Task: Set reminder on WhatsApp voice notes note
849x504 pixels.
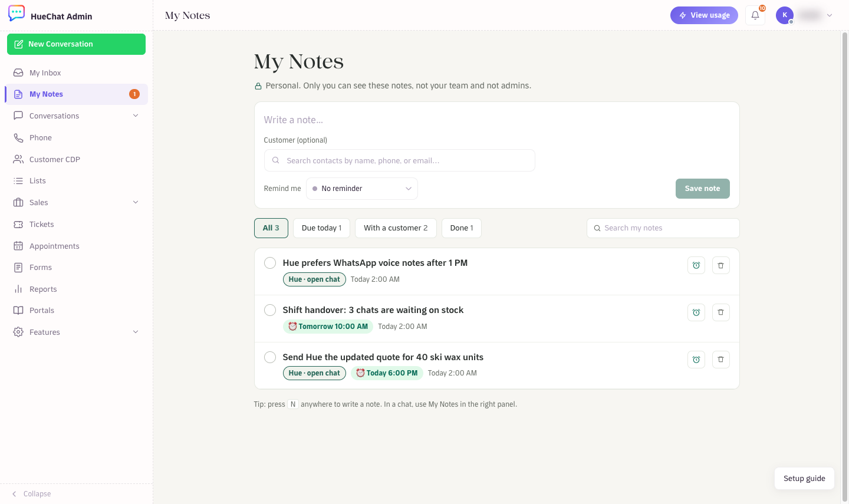Action: (696, 265)
